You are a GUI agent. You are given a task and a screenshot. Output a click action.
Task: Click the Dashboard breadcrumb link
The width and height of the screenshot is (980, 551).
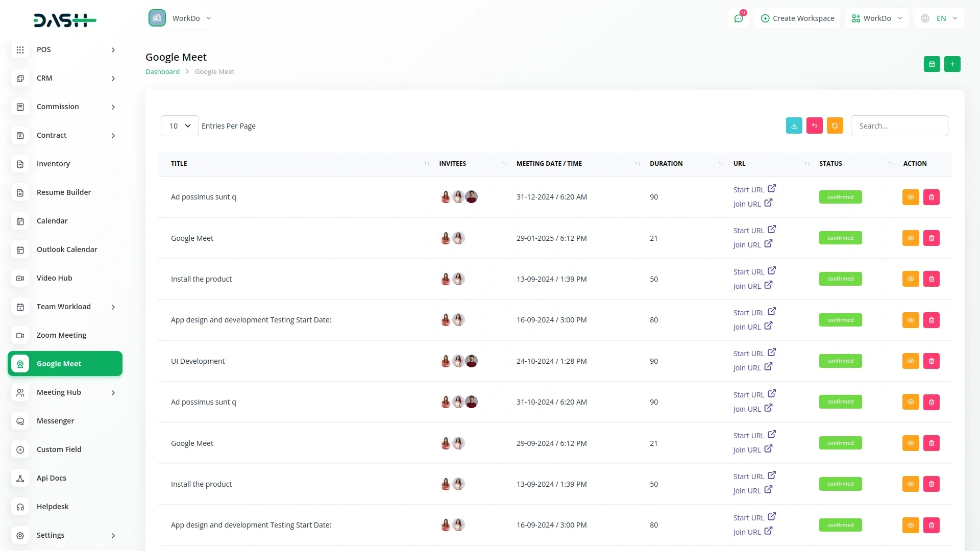coord(162,72)
